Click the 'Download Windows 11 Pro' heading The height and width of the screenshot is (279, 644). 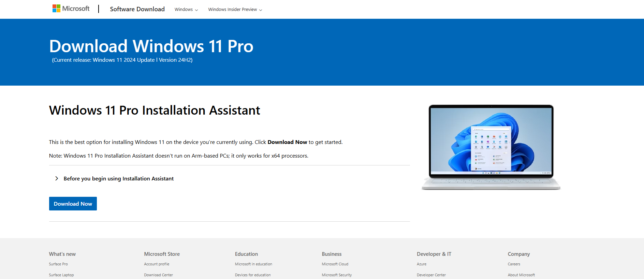[x=151, y=46]
